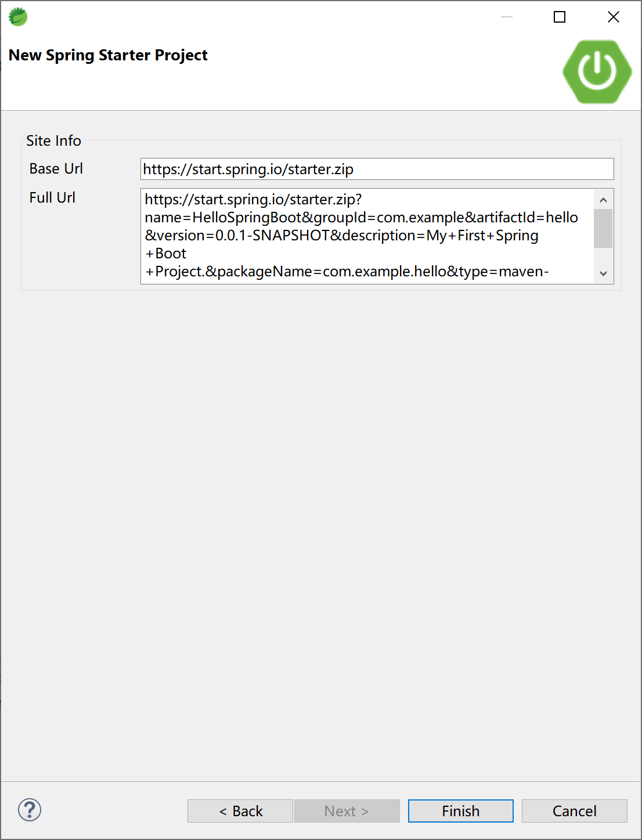Click the greyed-out Next button

(x=347, y=811)
